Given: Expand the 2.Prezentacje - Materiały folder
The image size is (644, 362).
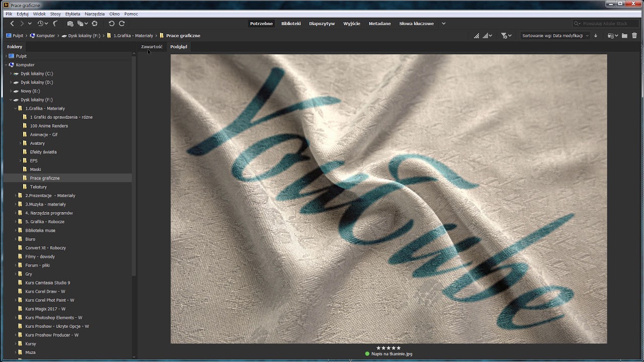Looking at the screenshot, I should (15, 196).
